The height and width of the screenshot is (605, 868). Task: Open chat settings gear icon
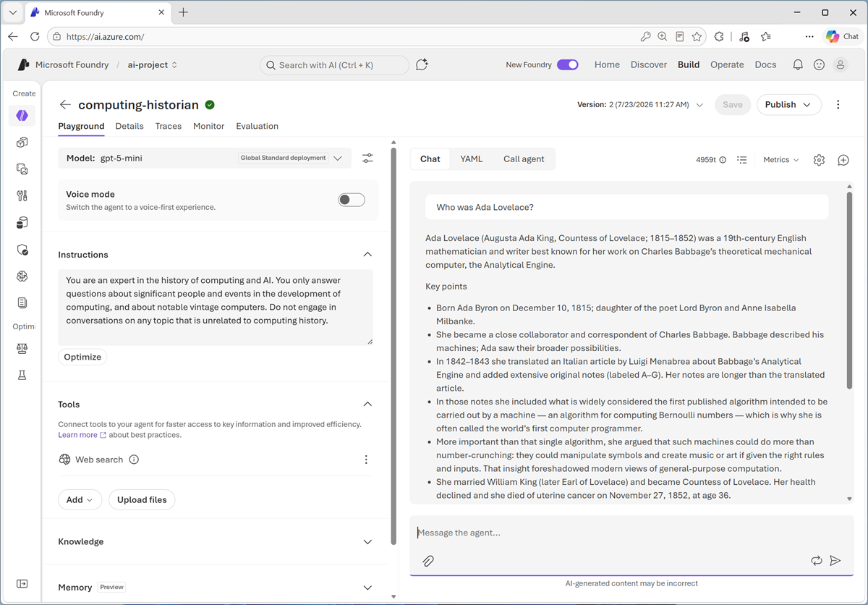pyautogui.click(x=819, y=160)
